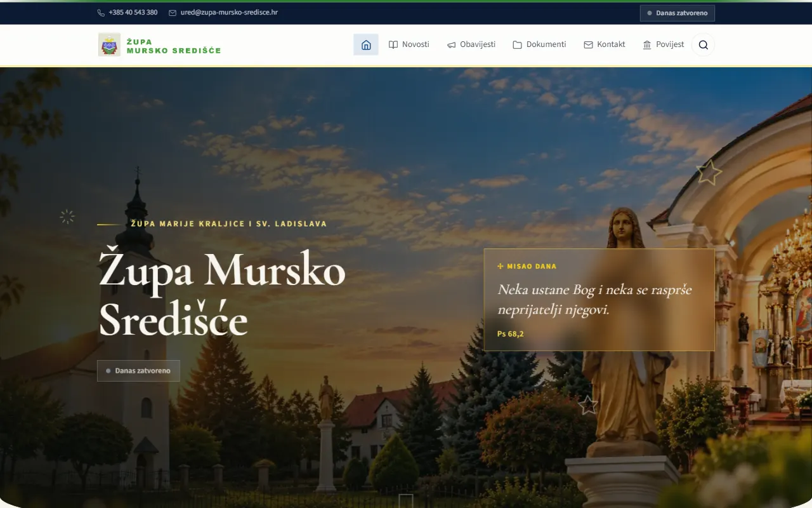Click the phone icon in top bar
Screen dimensions: 812x508
(101, 13)
